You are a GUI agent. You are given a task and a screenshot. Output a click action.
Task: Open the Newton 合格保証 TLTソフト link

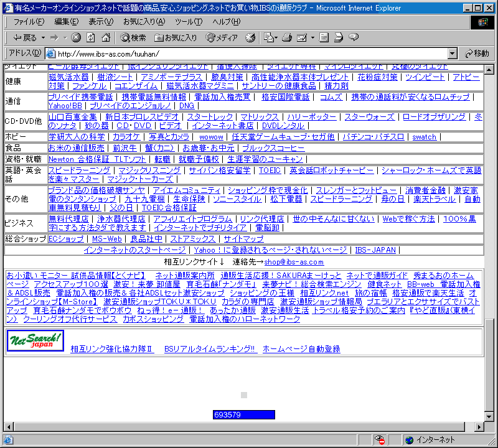97,159
